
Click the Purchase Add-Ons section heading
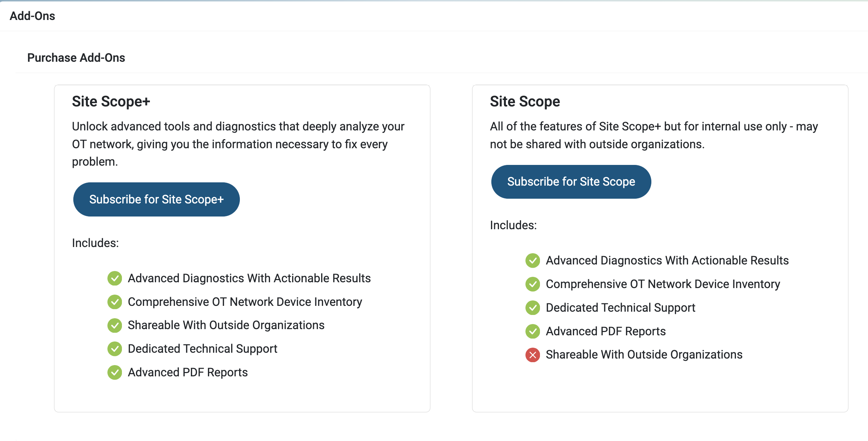point(76,58)
